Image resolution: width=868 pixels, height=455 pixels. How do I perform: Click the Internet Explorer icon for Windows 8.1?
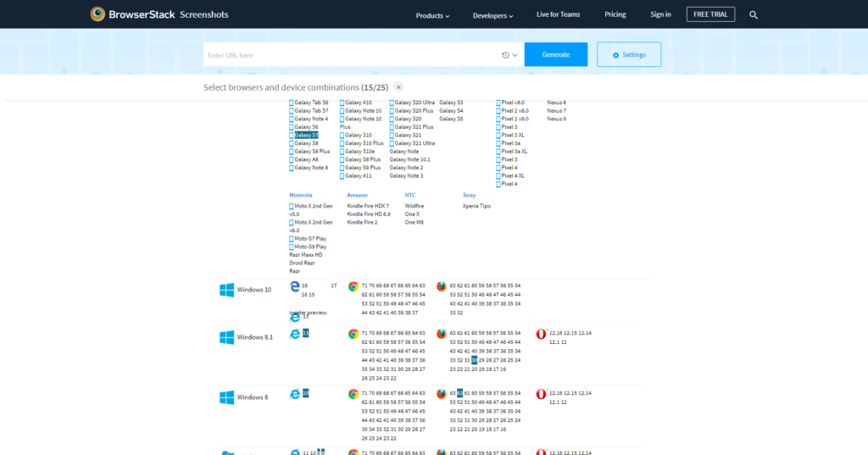click(x=294, y=334)
